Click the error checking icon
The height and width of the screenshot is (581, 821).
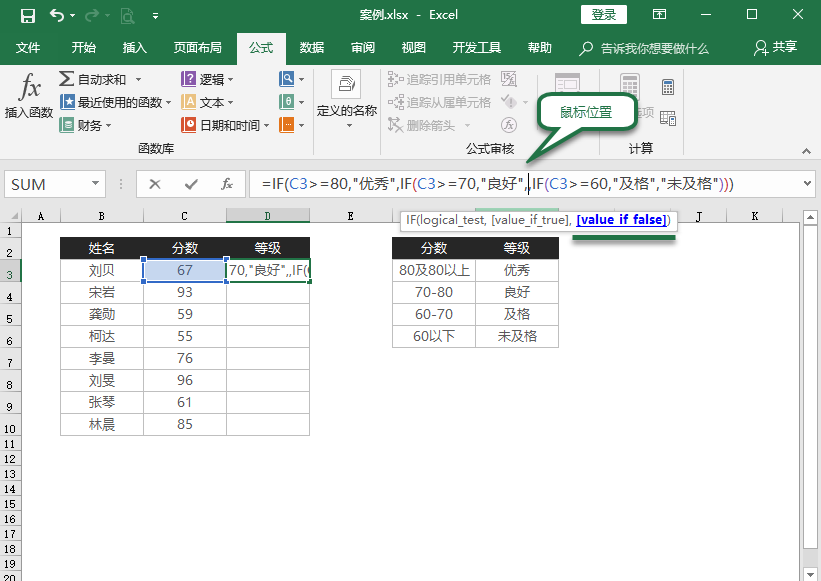click(508, 102)
